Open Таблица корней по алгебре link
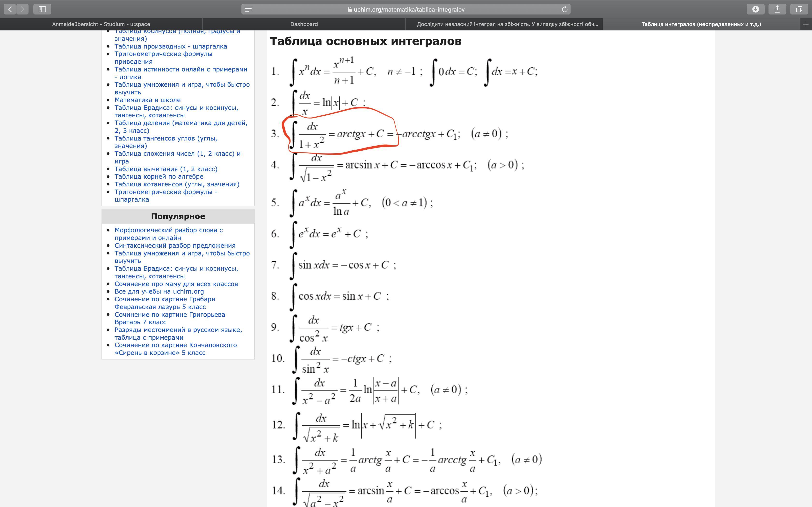 click(x=159, y=176)
